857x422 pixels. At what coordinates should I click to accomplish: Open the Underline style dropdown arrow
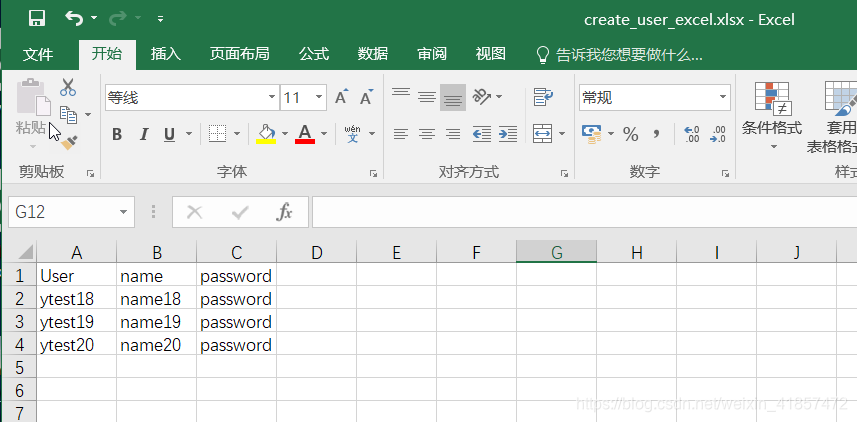[189, 134]
